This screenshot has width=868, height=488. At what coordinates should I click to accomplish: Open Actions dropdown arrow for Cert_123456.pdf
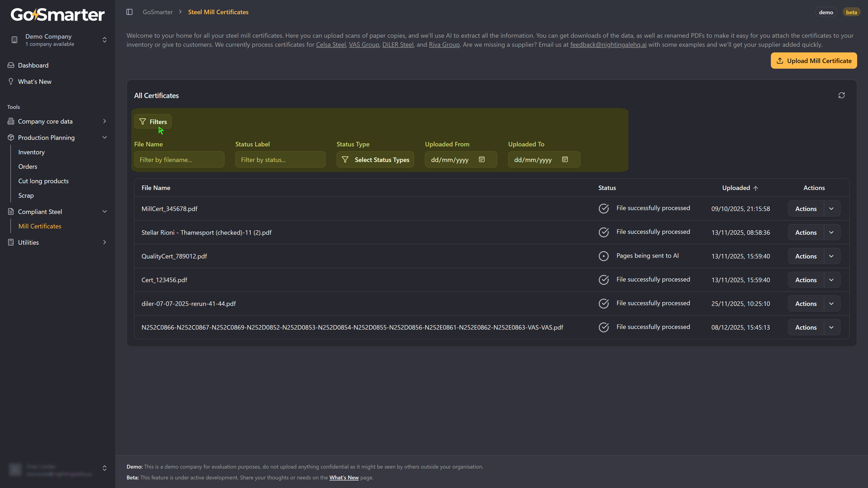[831, 280]
